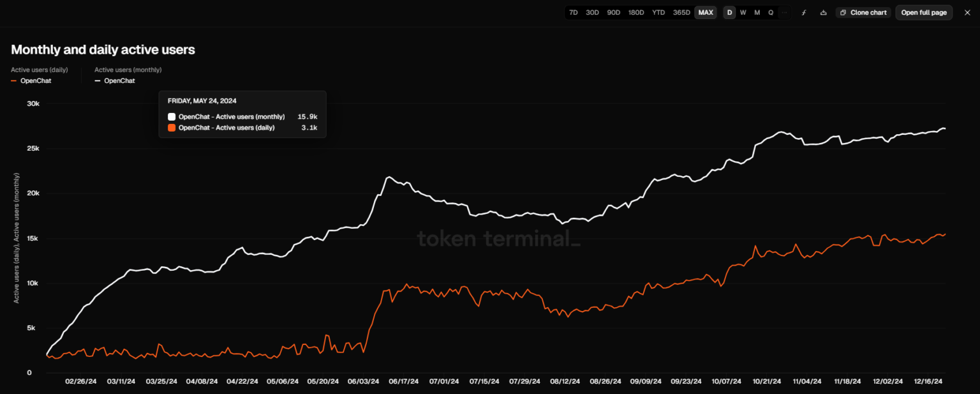980x394 pixels.
Task: Click the Open full page button
Action: (x=924, y=13)
